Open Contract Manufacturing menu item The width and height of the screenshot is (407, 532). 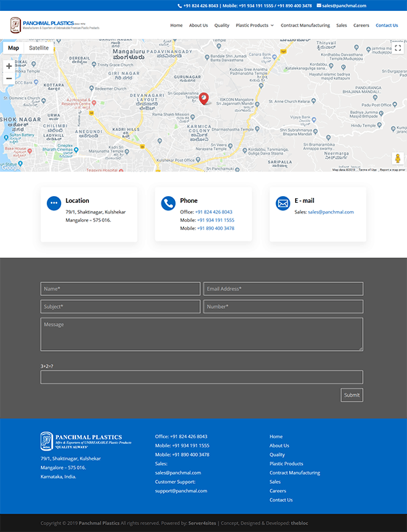(x=305, y=26)
